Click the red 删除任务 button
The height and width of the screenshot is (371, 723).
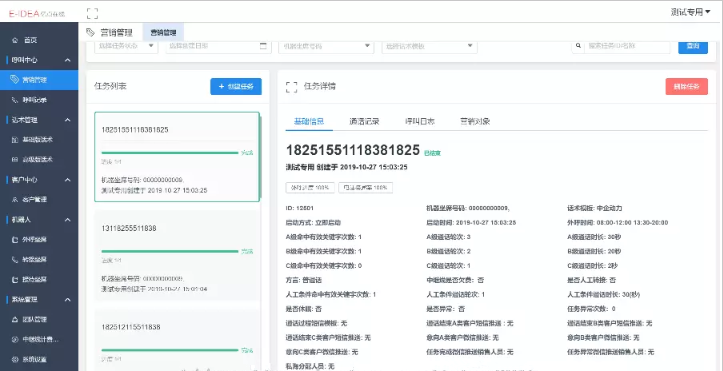pyautogui.click(x=687, y=87)
